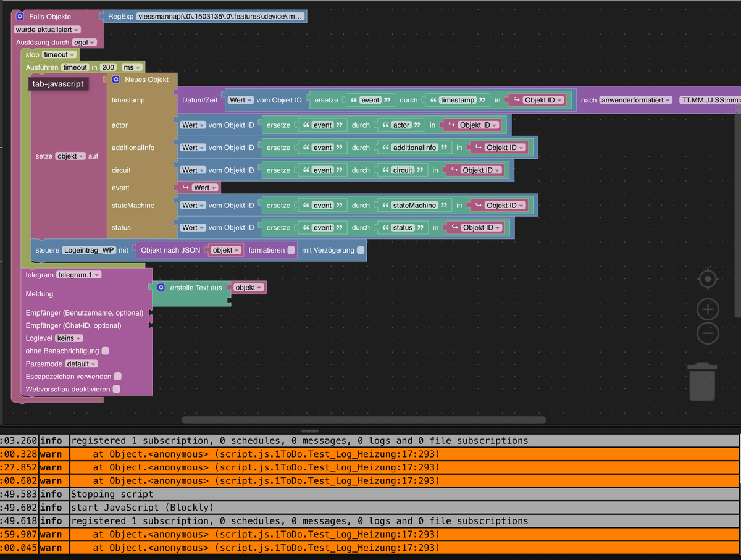Enable the mit Verzögerung checkbox
The height and width of the screenshot is (560, 741).
[x=361, y=250]
